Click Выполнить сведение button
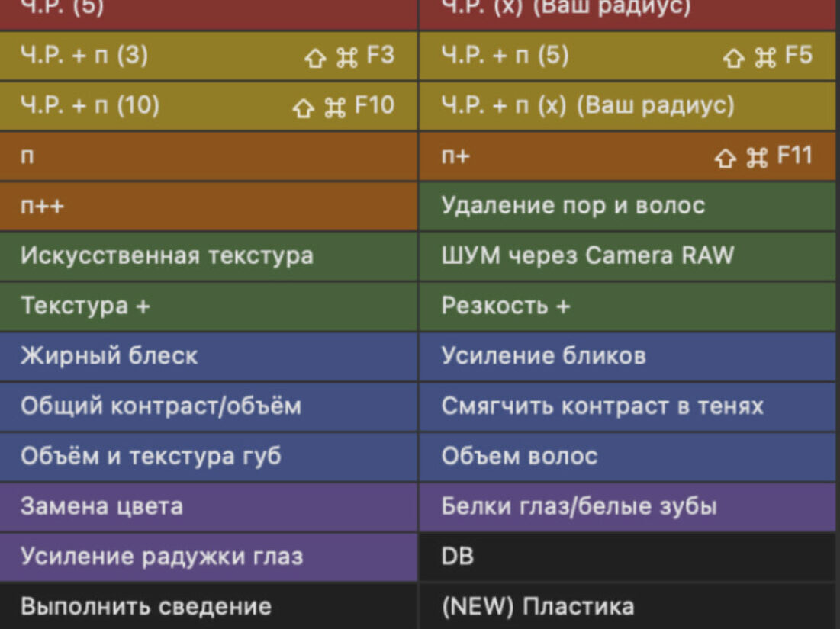840x629 pixels. tap(208, 607)
